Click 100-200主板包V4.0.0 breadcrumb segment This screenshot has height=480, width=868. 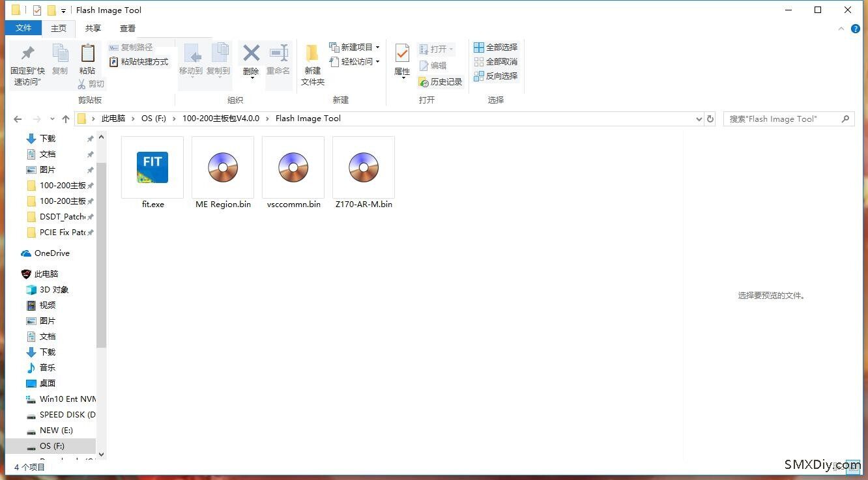click(221, 119)
